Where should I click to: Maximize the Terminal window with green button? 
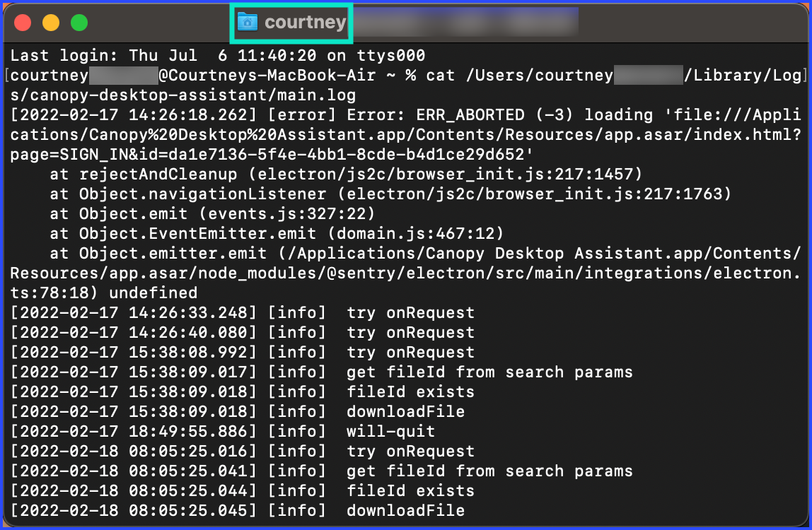click(79, 23)
